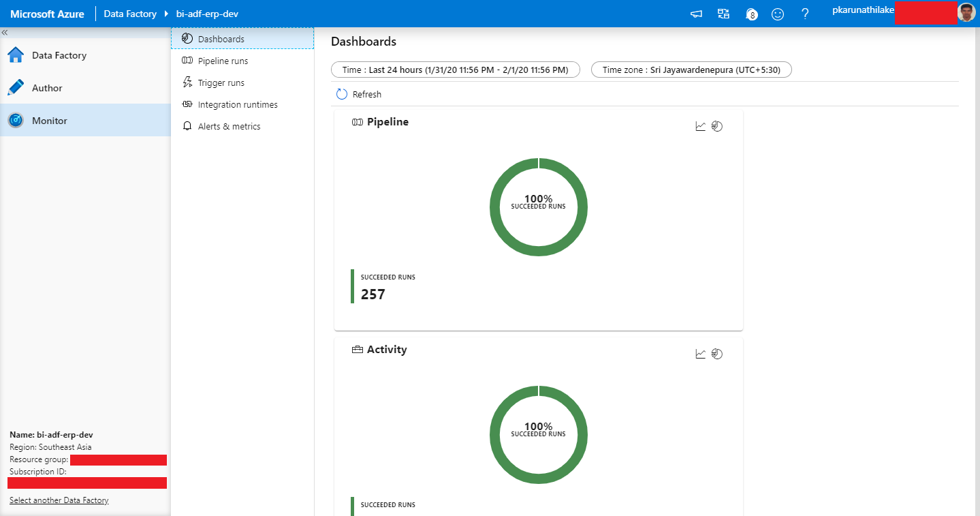980x516 pixels.
Task: Open the Azure notifications bell
Action: (x=751, y=14)
